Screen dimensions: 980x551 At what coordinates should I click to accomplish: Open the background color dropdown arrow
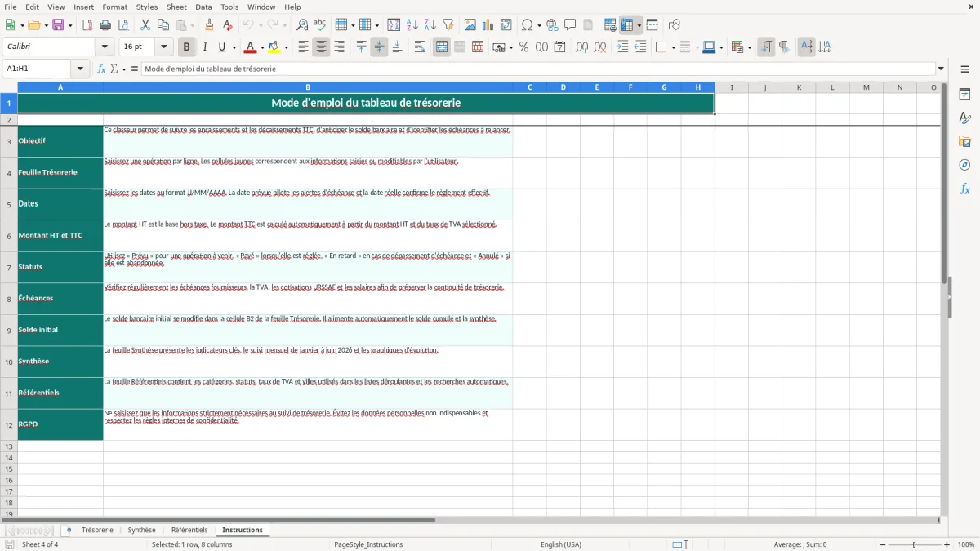click(x=286, y=47)
